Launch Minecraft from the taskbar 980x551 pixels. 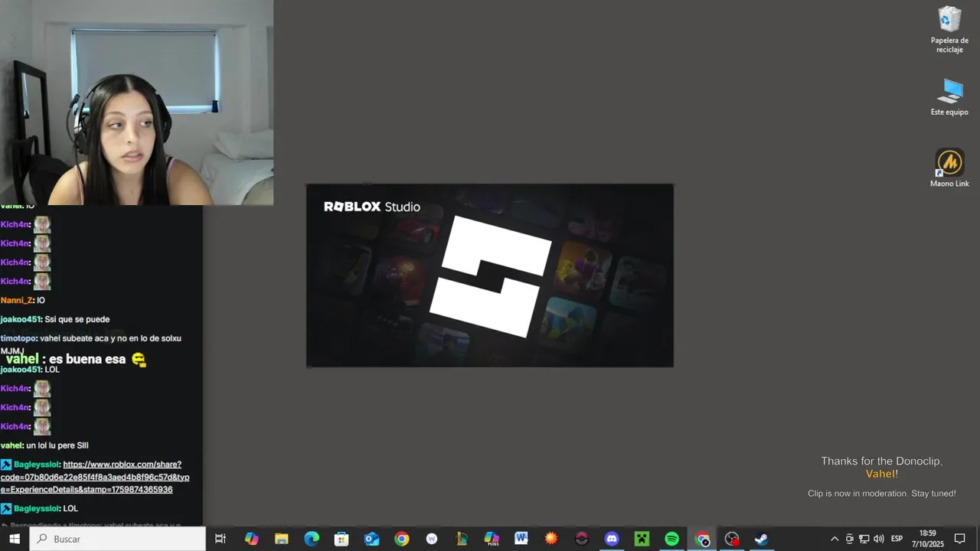coord(642,539)
